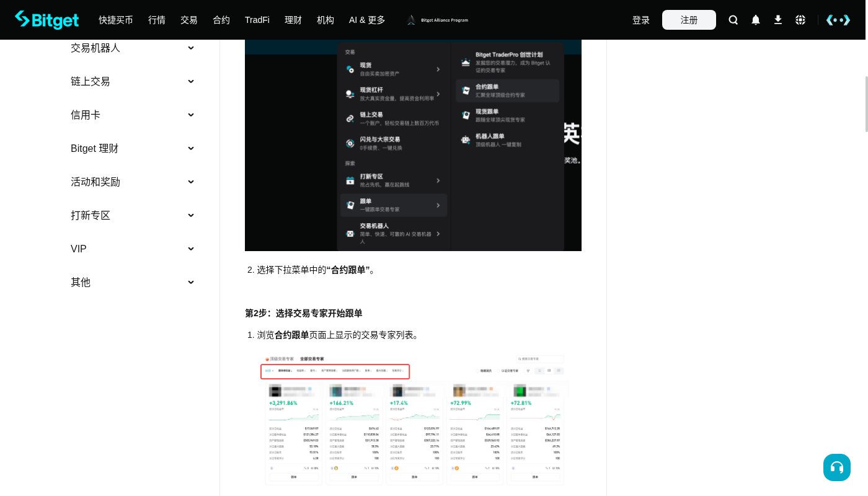The width and height of the screenshot is (868, 496).
Task: Click the 信用卡 sidebar label
Action: click(x=86, y=115)
